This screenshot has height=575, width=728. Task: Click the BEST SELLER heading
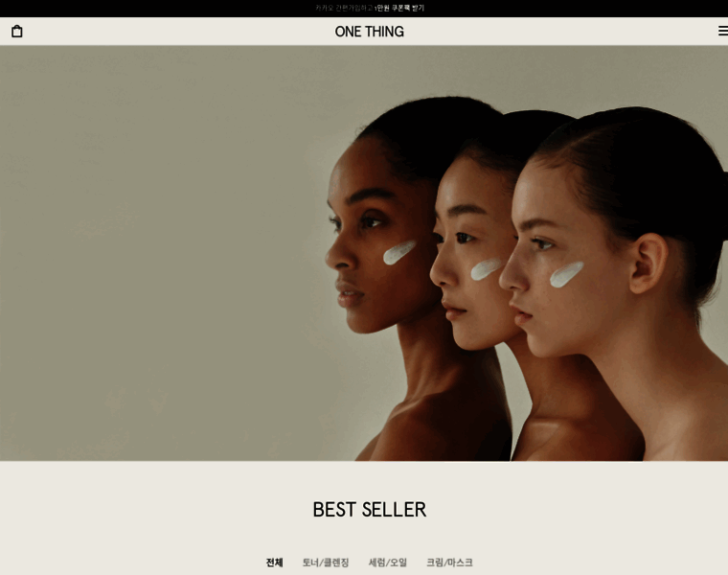point(369,510)
